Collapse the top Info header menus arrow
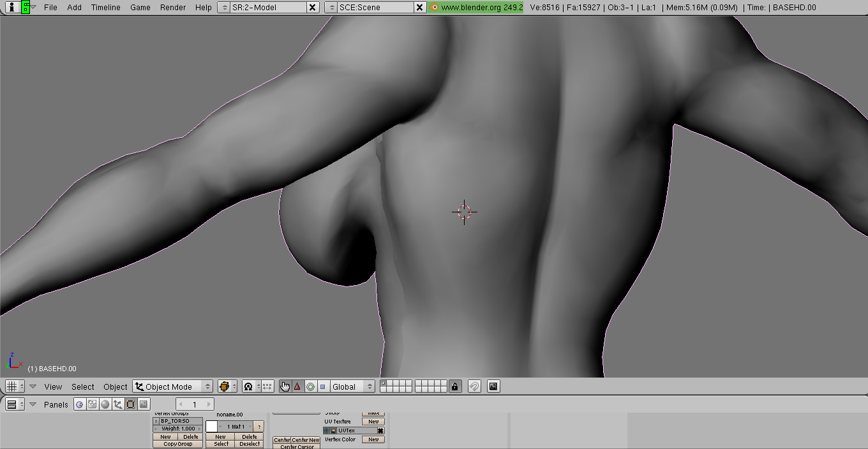This screenshot has height=449, width=868. point(33,7)
